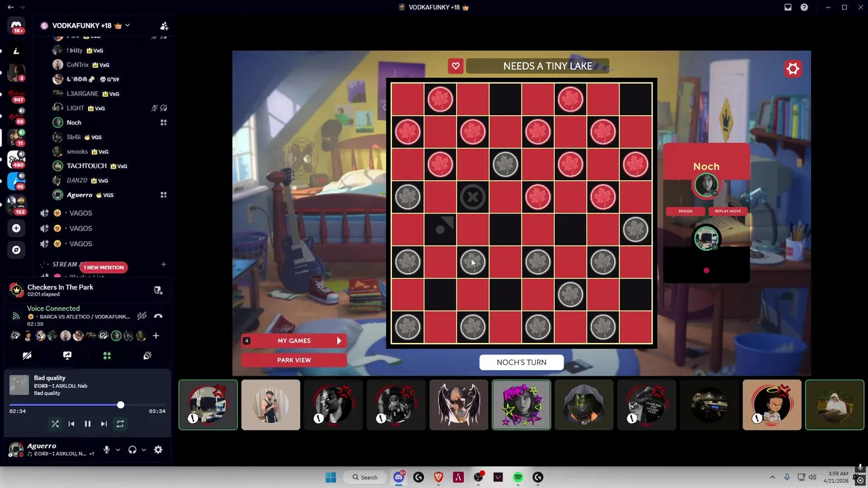Viewport: 868px width, 488px height.
Task: Switch to PARK VIEW
Action: (x=294, y=360)
